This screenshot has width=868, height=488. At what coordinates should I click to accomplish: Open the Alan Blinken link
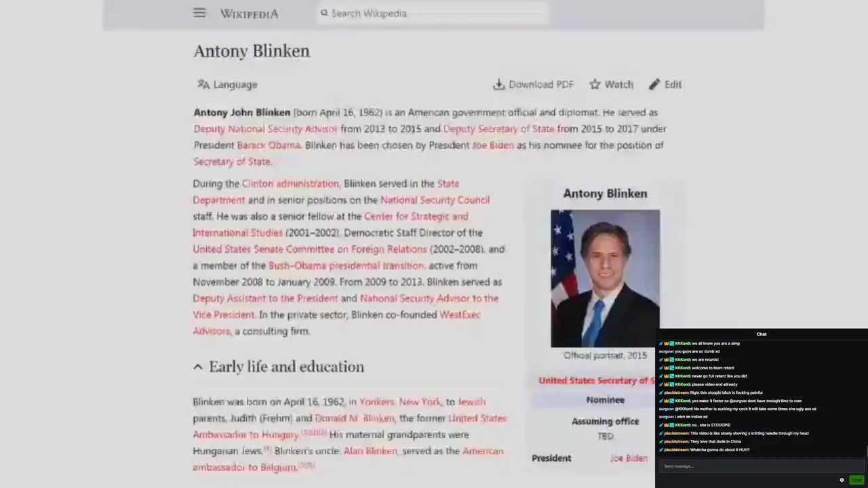[370, 451]
